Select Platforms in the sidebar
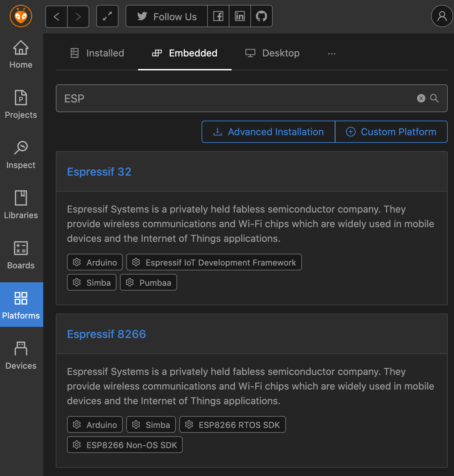The height and width of the screenshot is (476, 454). click(21, 305)
